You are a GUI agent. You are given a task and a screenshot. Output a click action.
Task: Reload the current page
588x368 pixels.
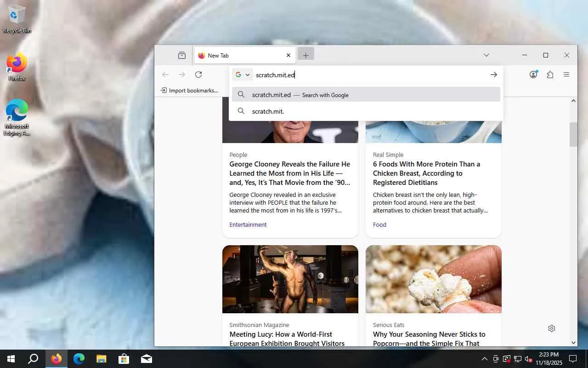(198, 75)
